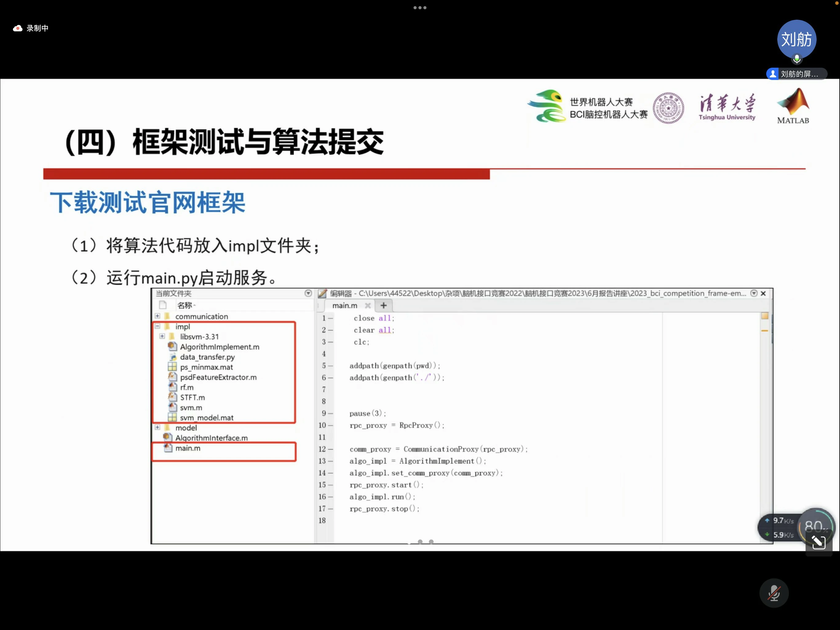Image resolution: width=840 pixels, height=630 pixels.
Task: Expand the libsvm-3.31 folder
Action: coord(162,336)
